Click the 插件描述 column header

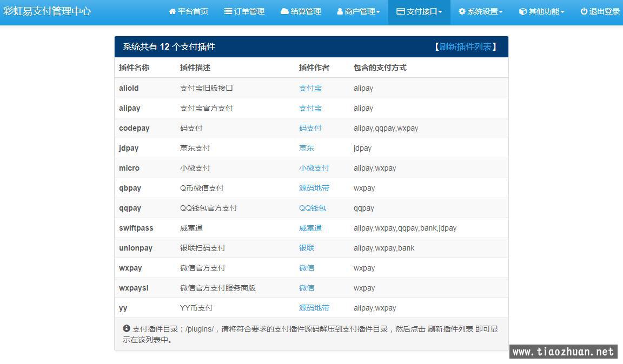(x=195, y=68)
